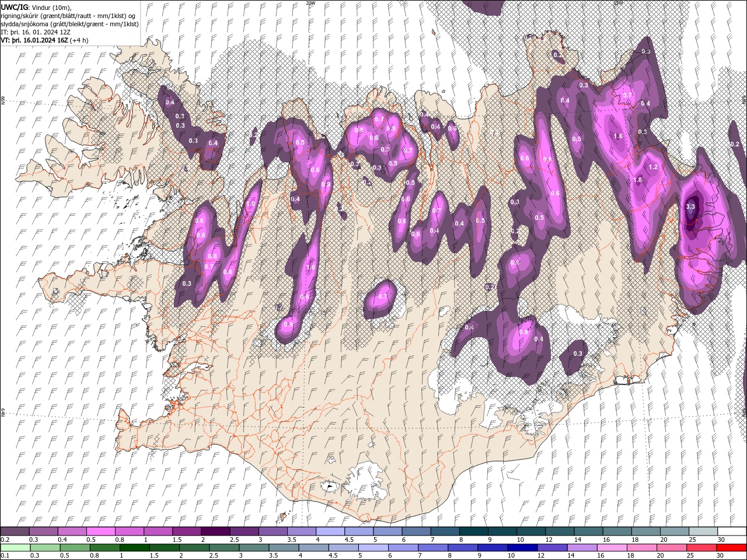This screenshot has height=560, width=747.
Task: Click the 1.8 precipitation value on map
Action: click(637, 180)
